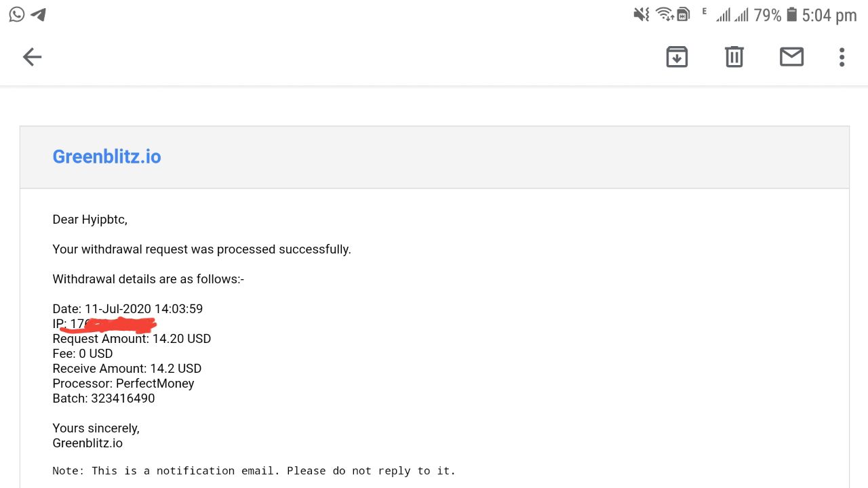Tap the SIM card status icon
This screenshot has width=868, height=488.
click(684, 14)
